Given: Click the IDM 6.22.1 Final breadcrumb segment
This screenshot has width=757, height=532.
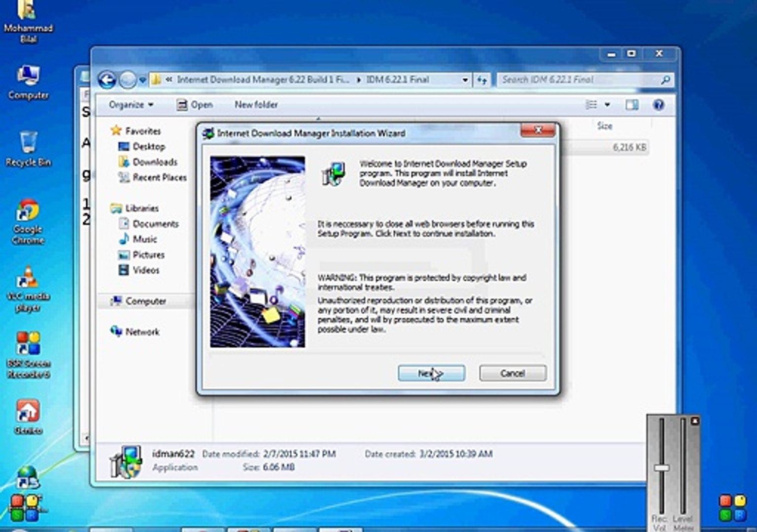Looking at the screenshot, I should point(398,80).
